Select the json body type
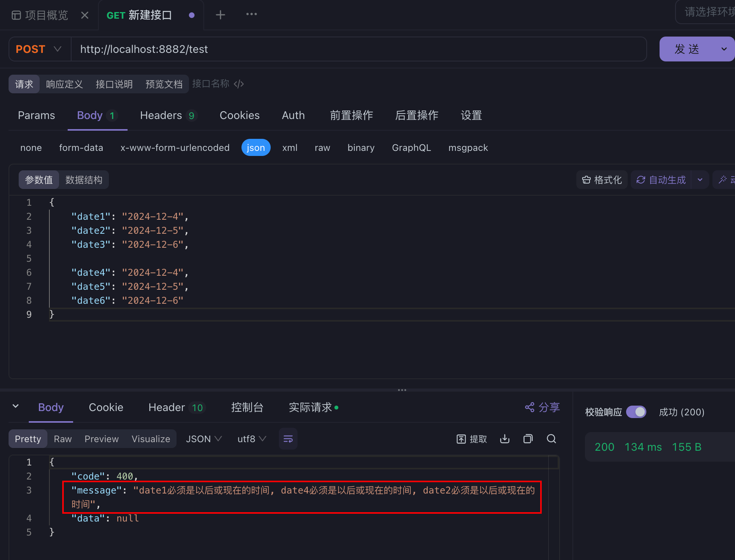The width and height of the screenshot is (735, 560). (256, 148)
